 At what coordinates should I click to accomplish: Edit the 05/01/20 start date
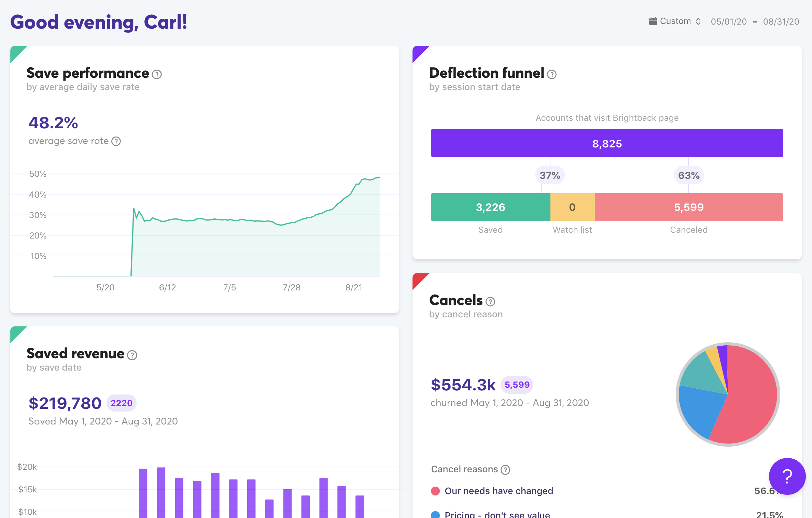coord(729,21)
